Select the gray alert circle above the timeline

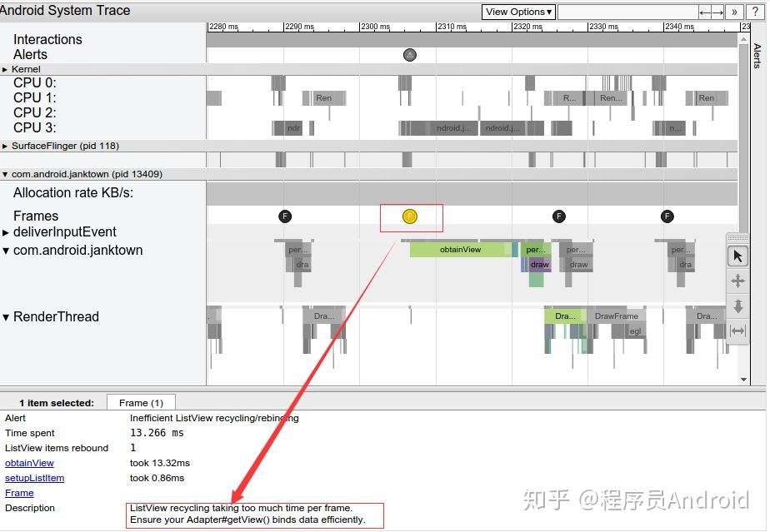(409, 54)
